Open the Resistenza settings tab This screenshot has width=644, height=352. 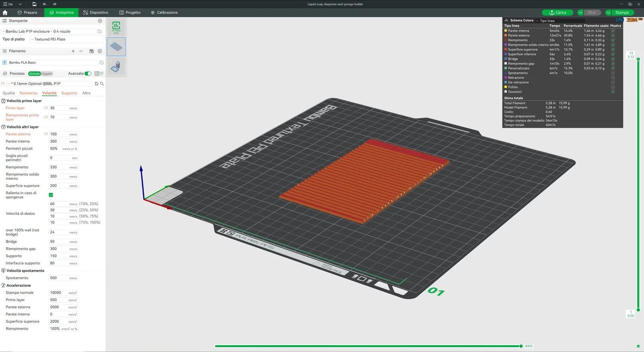point(28,93)
